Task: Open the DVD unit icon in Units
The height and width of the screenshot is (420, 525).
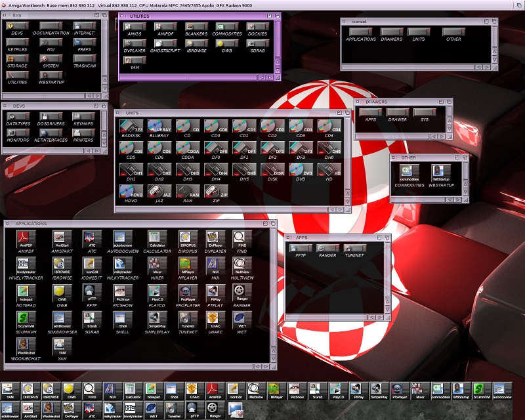Action: (x=301, y=170)
